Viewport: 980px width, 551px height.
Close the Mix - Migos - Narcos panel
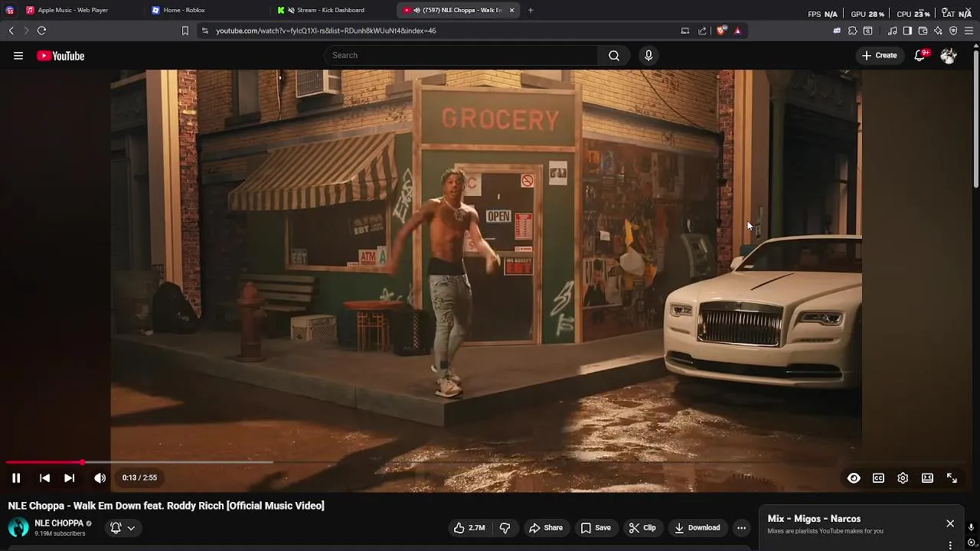(950, 523)
